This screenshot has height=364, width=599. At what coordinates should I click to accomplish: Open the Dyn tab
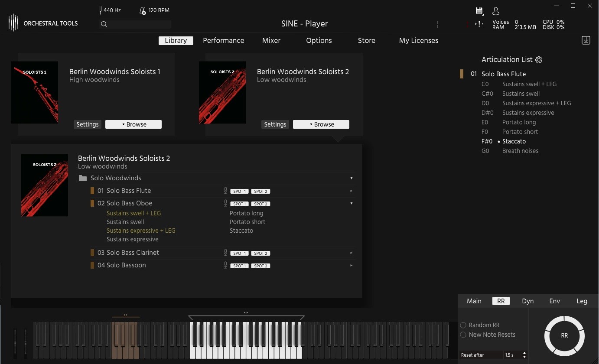pos(527,301)
